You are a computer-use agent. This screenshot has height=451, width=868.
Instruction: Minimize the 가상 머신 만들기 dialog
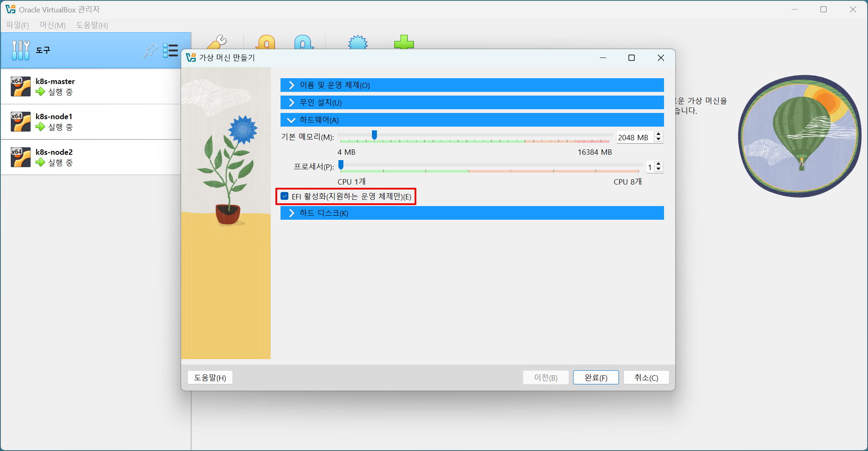[603, 58]
